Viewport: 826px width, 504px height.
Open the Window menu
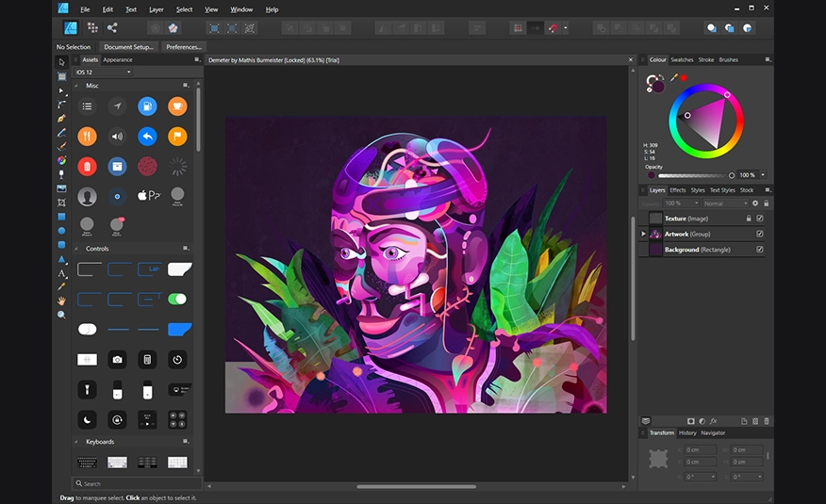[241, 9]
